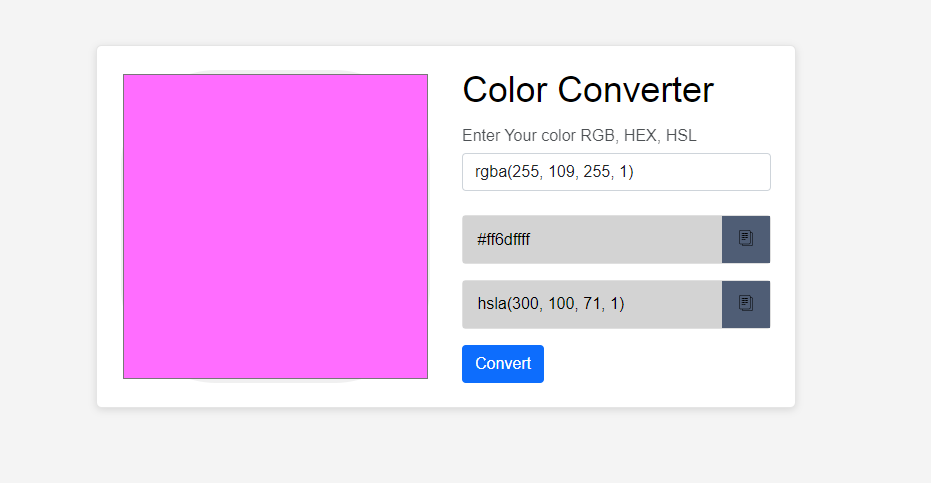Copy the hsla color value
931x483 pixels.
tap(746, 304)
